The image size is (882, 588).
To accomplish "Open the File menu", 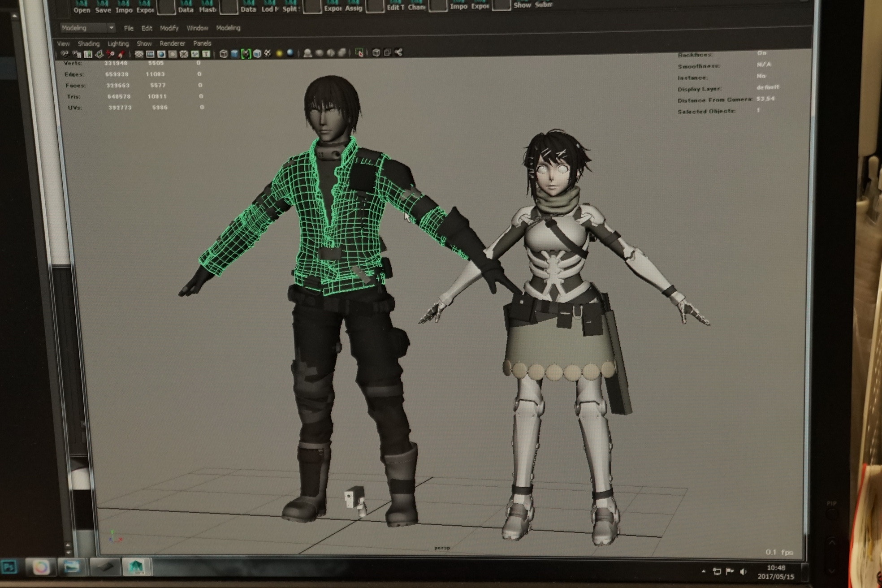I will pyautogui.click(x=129, y=28).
